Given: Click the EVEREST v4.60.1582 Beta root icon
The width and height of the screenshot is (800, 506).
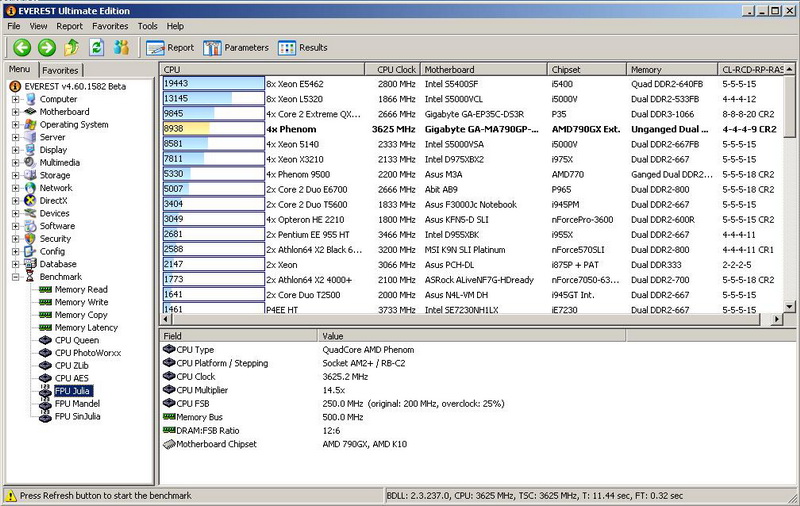Looking at the screenshot, I should pyautogui.click(x=15, y=86).
